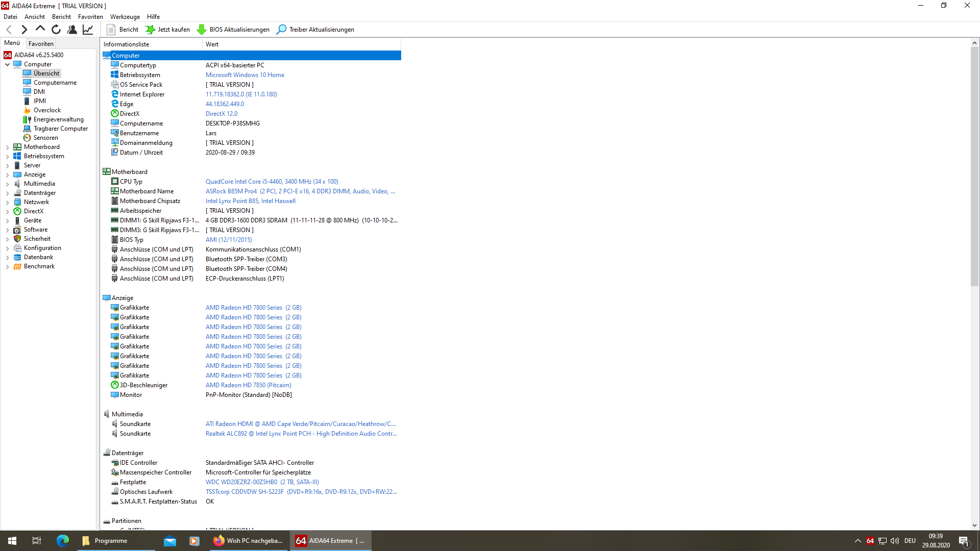
Task: Click the vertical scrollbar down arrow
Action: (974, 525)
